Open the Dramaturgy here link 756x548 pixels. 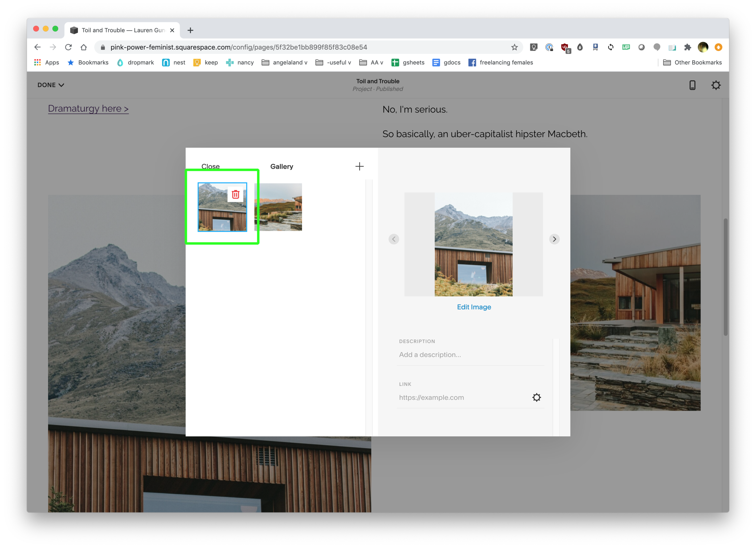(88, 109)
